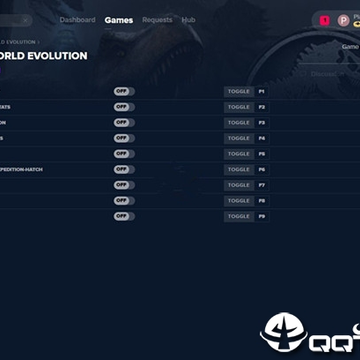
Task: Edit the F4 hotkey box
Action: [262, 138]
